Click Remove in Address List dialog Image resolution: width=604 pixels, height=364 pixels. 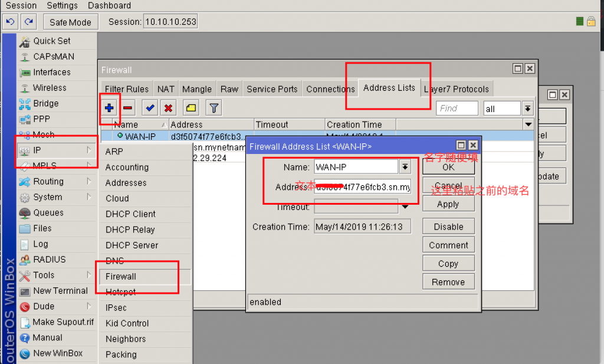click(448, 282)
